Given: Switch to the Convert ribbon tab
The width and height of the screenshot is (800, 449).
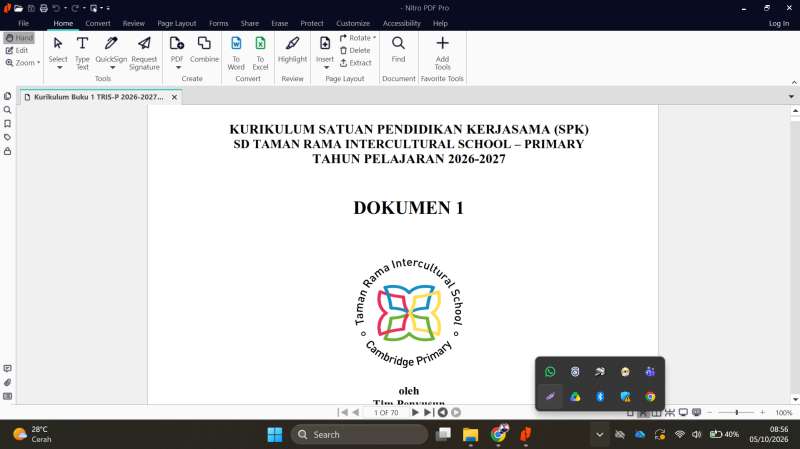Looking at the screenshot, I should [97, 23].
